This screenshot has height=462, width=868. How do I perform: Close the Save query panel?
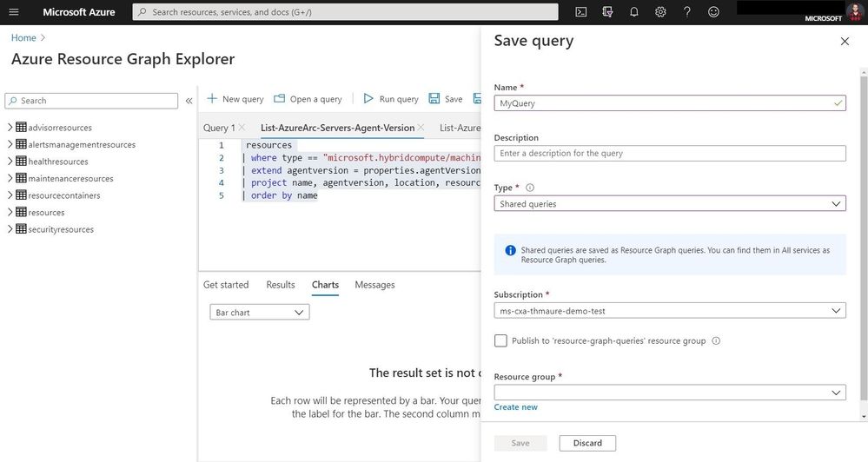pyautogui.click(x=845, y=42)
